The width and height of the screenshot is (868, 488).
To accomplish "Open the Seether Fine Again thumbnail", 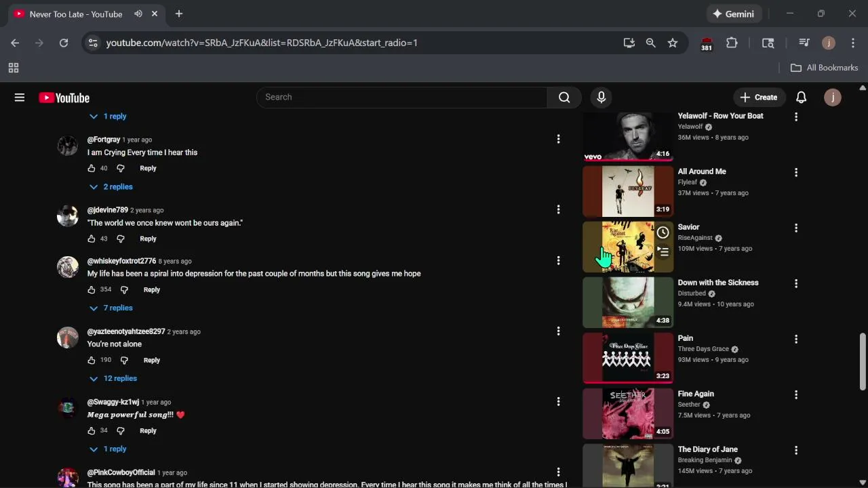I will click(628, 413).
